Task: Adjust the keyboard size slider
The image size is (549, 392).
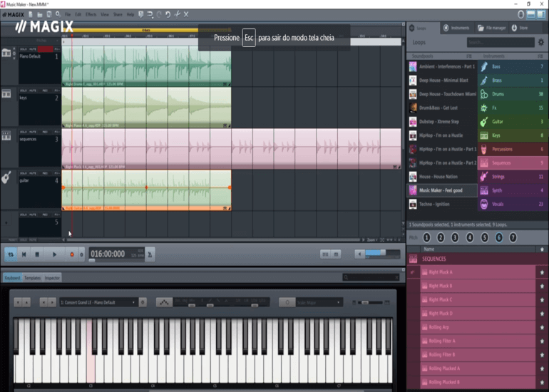Action: (370, 302)
